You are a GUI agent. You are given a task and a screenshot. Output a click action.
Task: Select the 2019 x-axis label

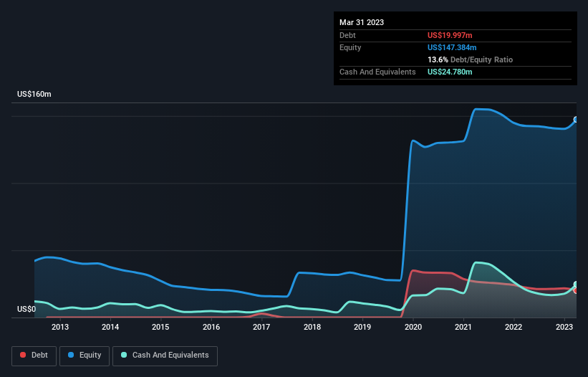[x=362, y=327]
